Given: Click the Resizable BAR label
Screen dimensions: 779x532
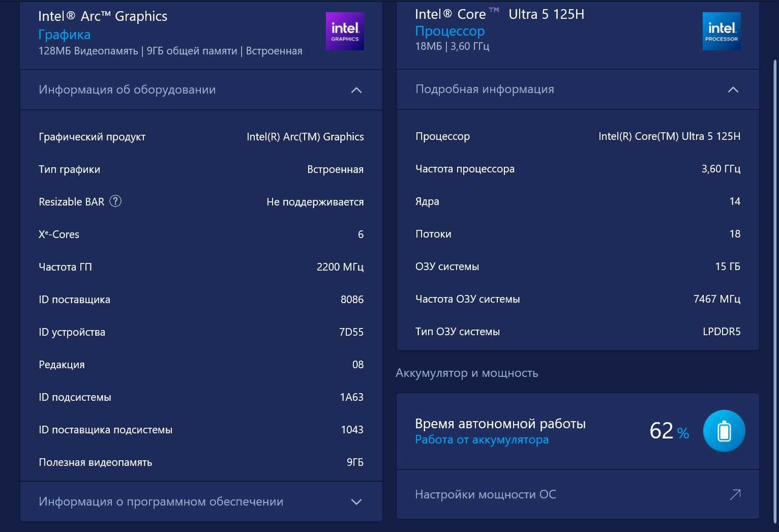Looking at the screenshot, I should point(71,202).
